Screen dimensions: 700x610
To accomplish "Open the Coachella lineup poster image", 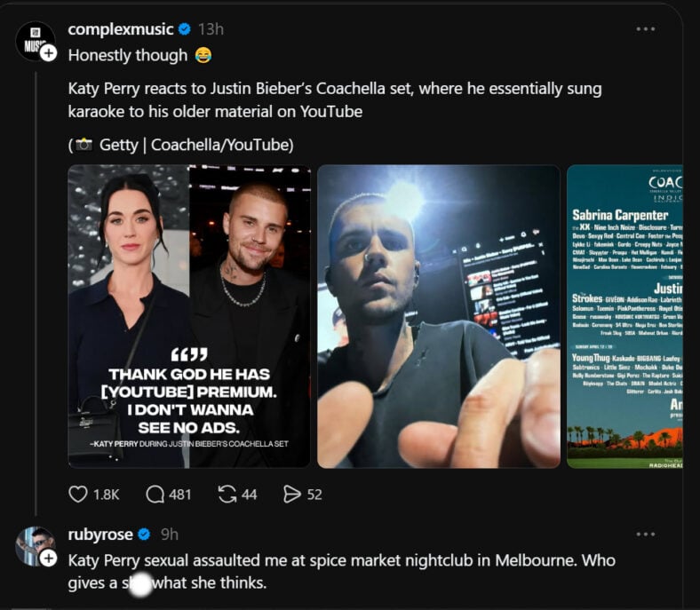I will click(624, 316).
